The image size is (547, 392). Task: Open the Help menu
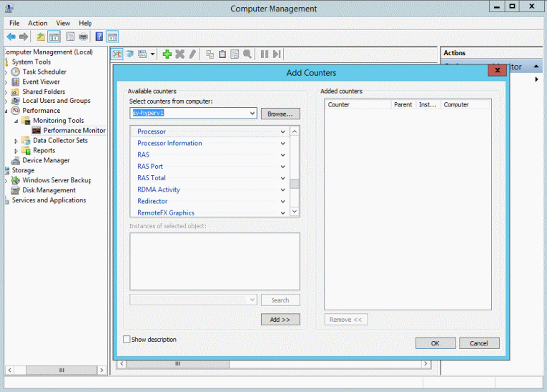[85, 23]
